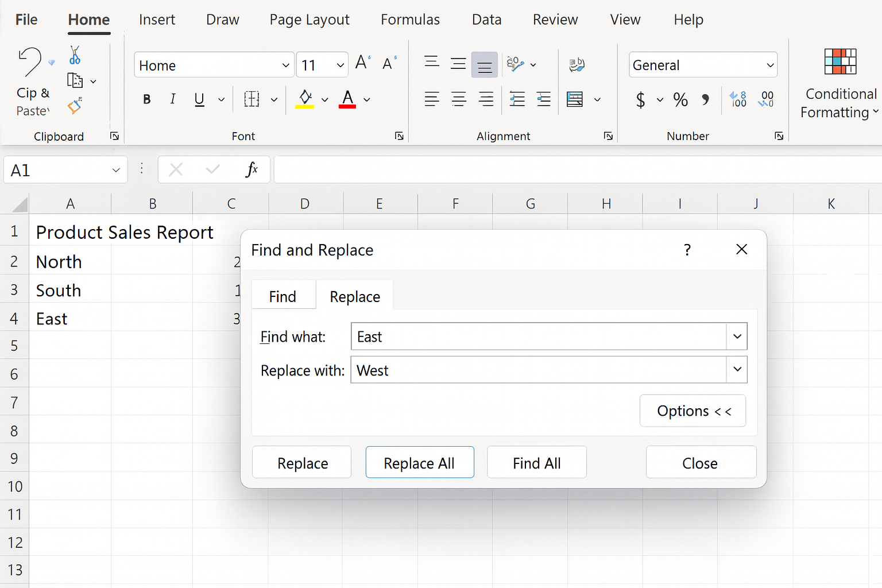Expand the Find what history dropdown
Image resolution: width=882 pixels, height=588 pixels.
click(x=737, y=336)
